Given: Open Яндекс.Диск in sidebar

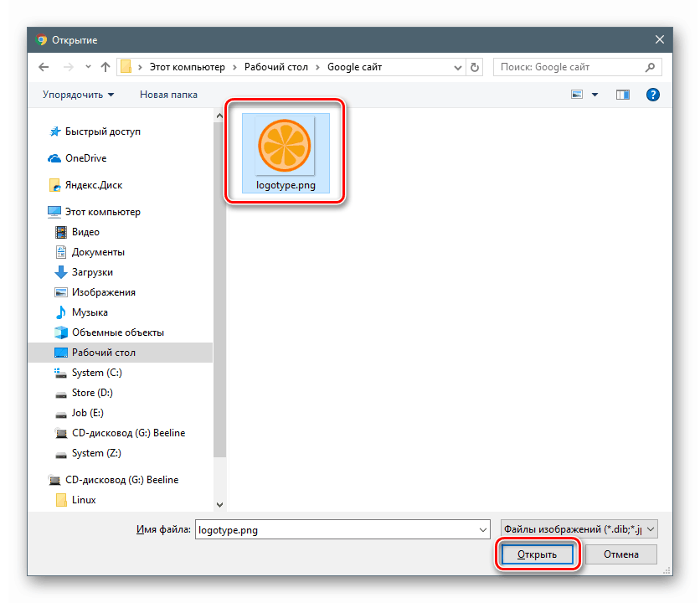Looking at the screenshot, I should 94,185.
